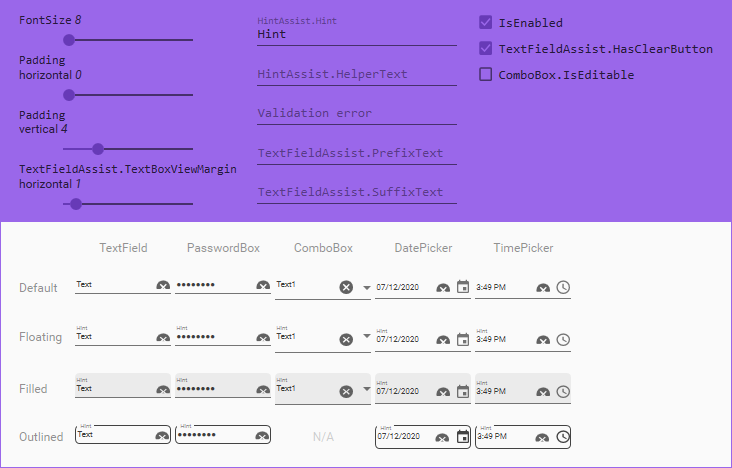Click clear button in Default ComboBox
Screen dimensions: 732x468
tap(346, 287)
